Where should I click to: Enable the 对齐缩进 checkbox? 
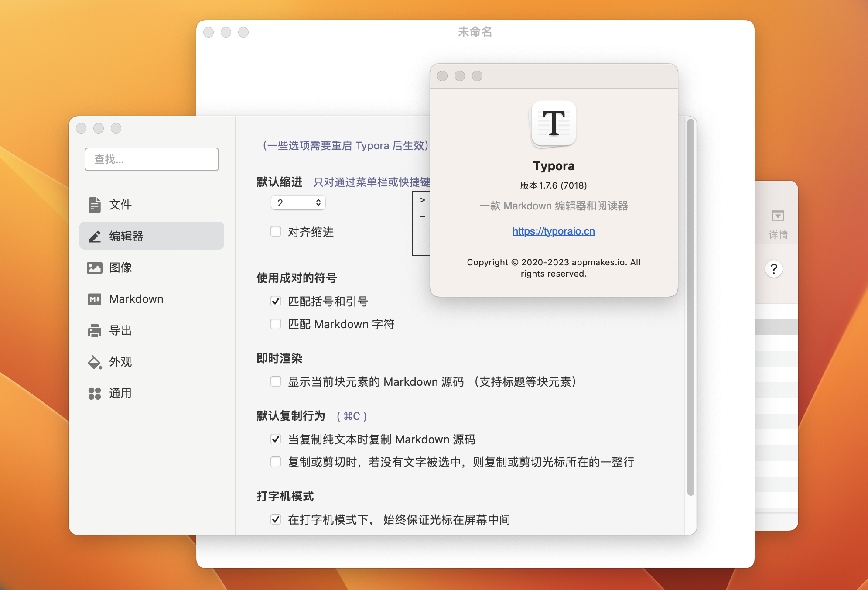(x=276, y=231)
